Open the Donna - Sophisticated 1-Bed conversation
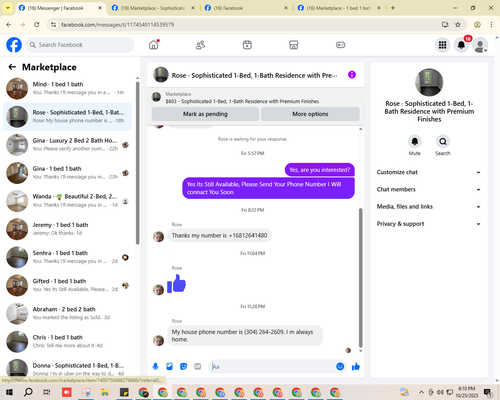 coord(67,368)
